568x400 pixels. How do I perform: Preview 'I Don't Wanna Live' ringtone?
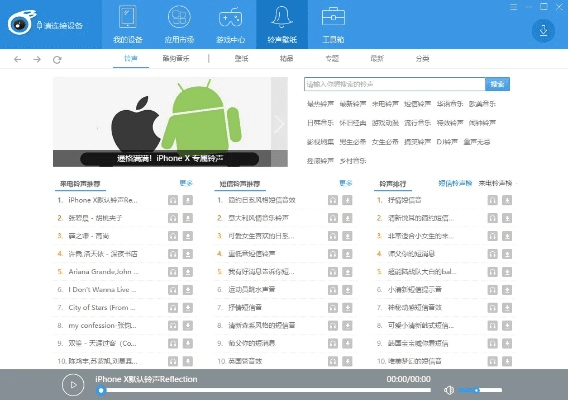click(173, 289)
